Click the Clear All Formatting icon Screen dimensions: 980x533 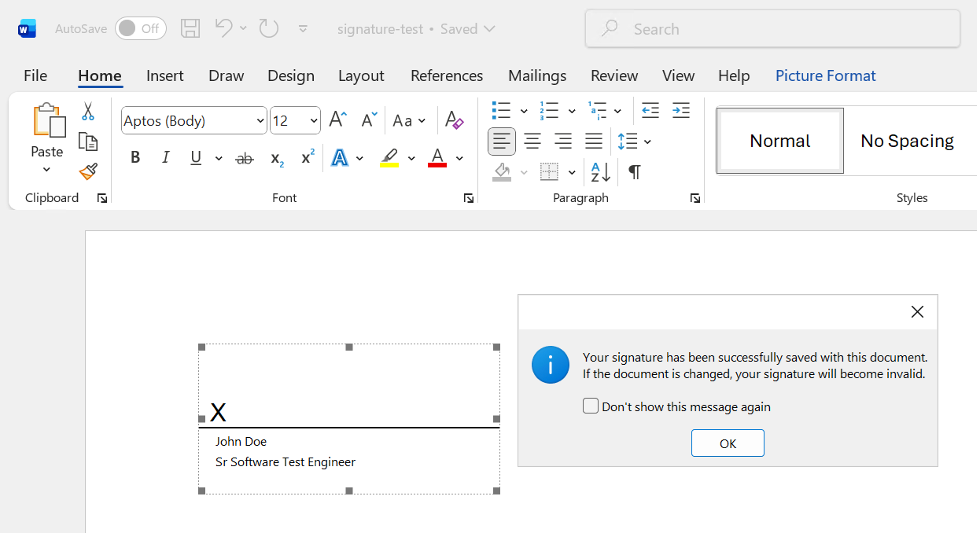pos(454,120)
